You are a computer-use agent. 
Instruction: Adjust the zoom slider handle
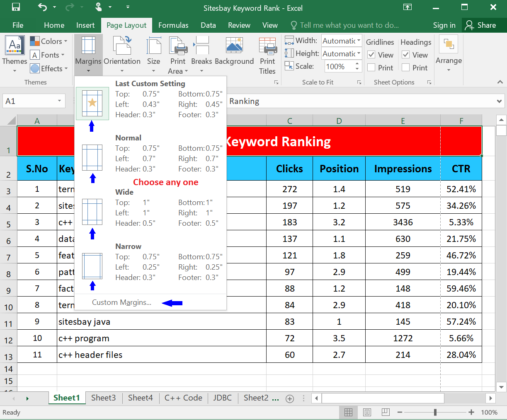(435, 412)
